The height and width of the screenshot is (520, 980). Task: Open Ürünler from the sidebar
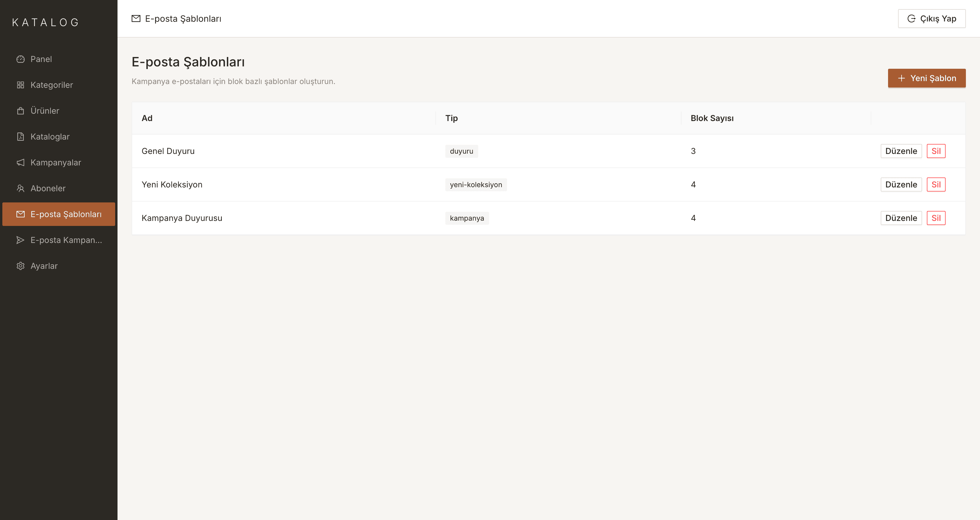[58, 111]
